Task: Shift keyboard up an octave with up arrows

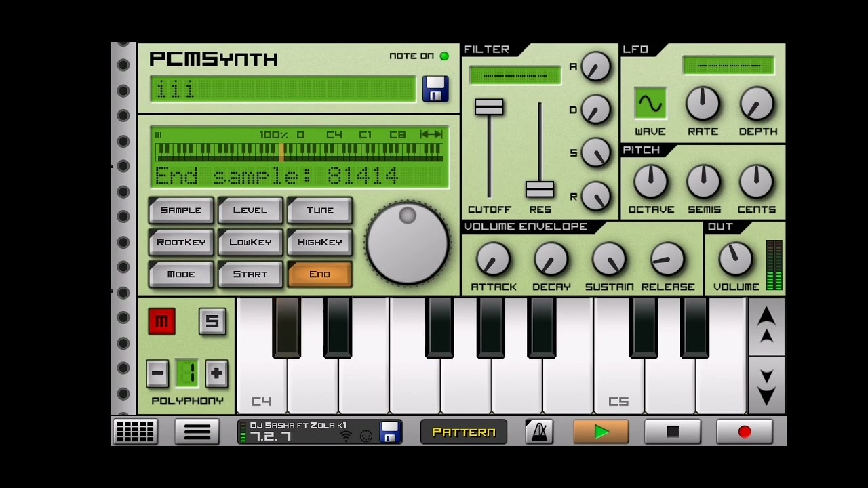Action: click(766, 325)
